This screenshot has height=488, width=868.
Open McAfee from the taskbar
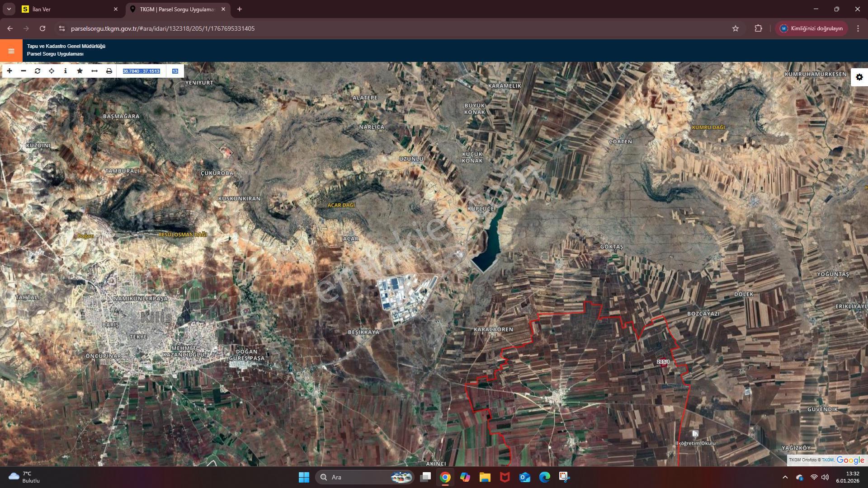505,477
